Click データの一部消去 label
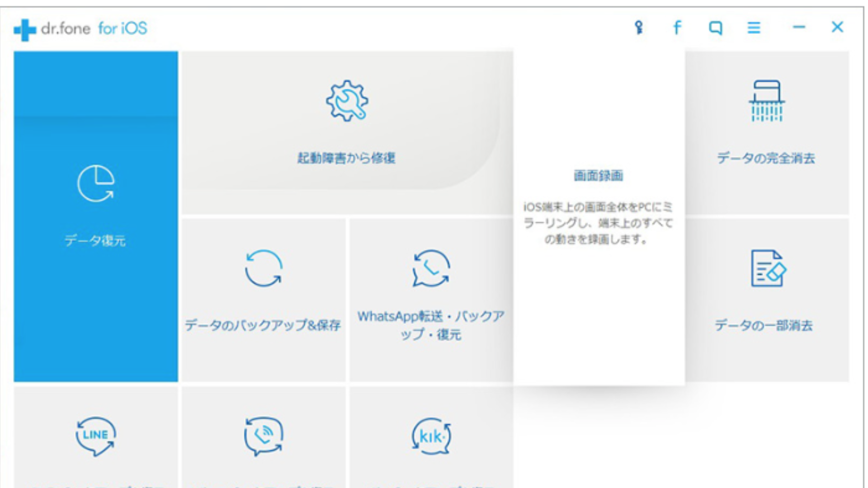Viewport: 868px width, 488px height. pyautogui.click(x=764, y=325)
